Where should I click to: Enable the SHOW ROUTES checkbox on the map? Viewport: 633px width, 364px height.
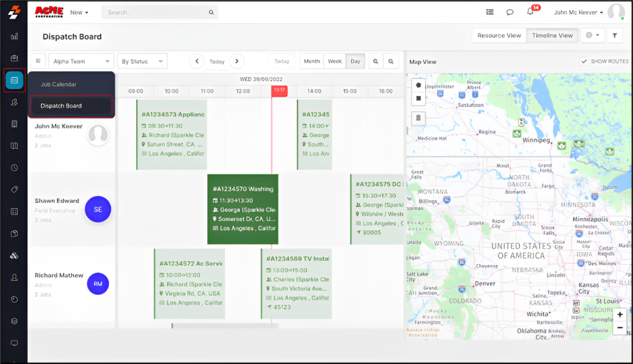[584, 62]
